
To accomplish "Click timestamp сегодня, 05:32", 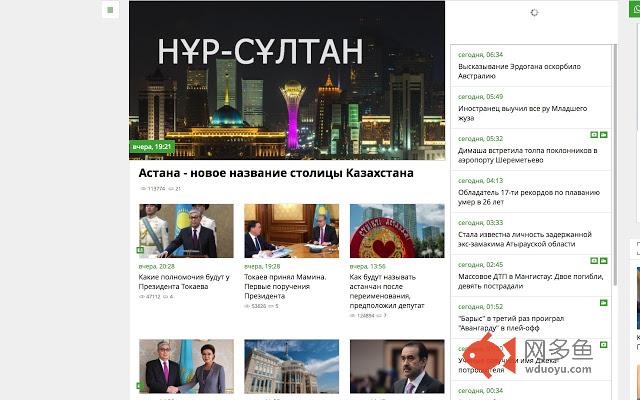I will tap(480, 139).
